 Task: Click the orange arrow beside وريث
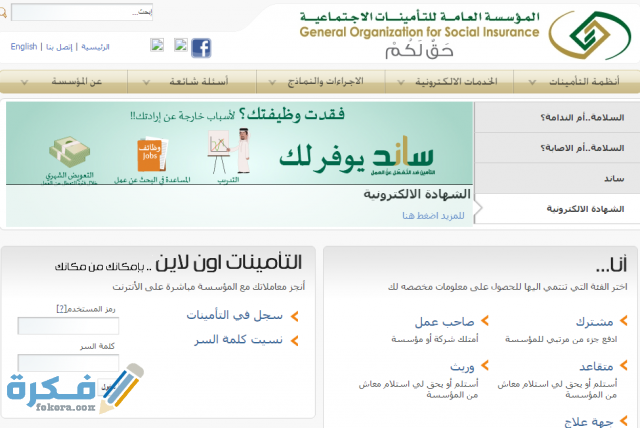484,365
